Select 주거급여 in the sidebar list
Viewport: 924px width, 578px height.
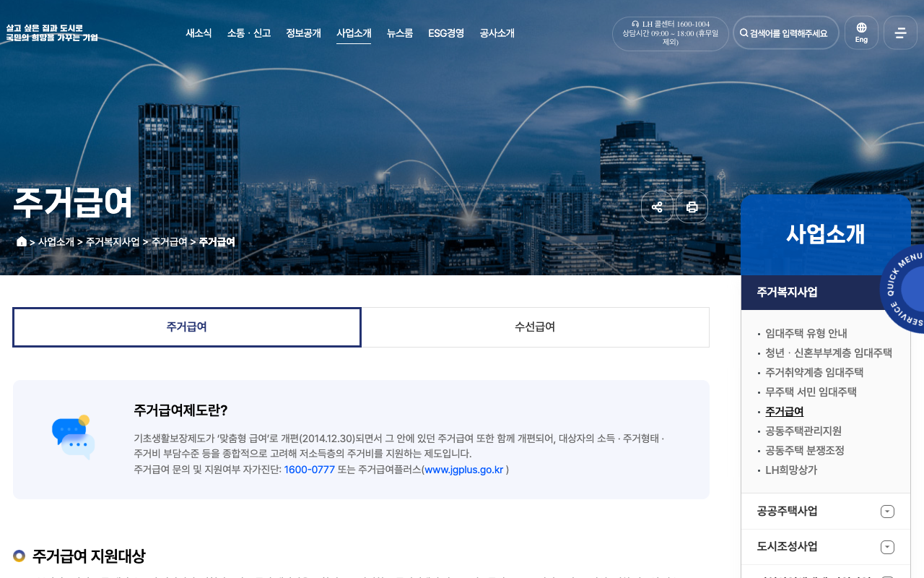pos(785,412)
